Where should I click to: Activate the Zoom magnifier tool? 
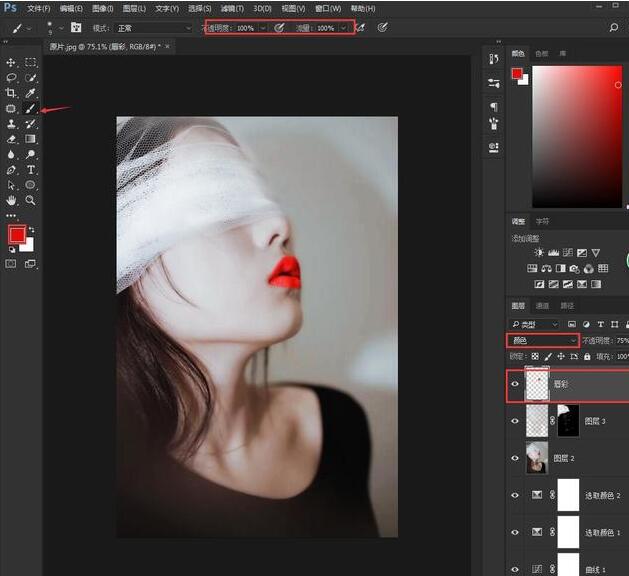pyautogui.click(x=31, y=200)
